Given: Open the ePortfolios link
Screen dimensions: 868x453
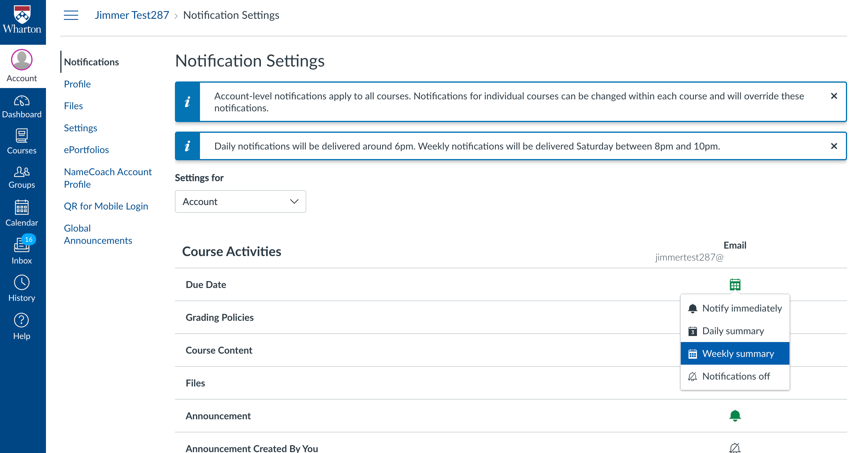Looking at the screenshot, I should coord(86,150).
